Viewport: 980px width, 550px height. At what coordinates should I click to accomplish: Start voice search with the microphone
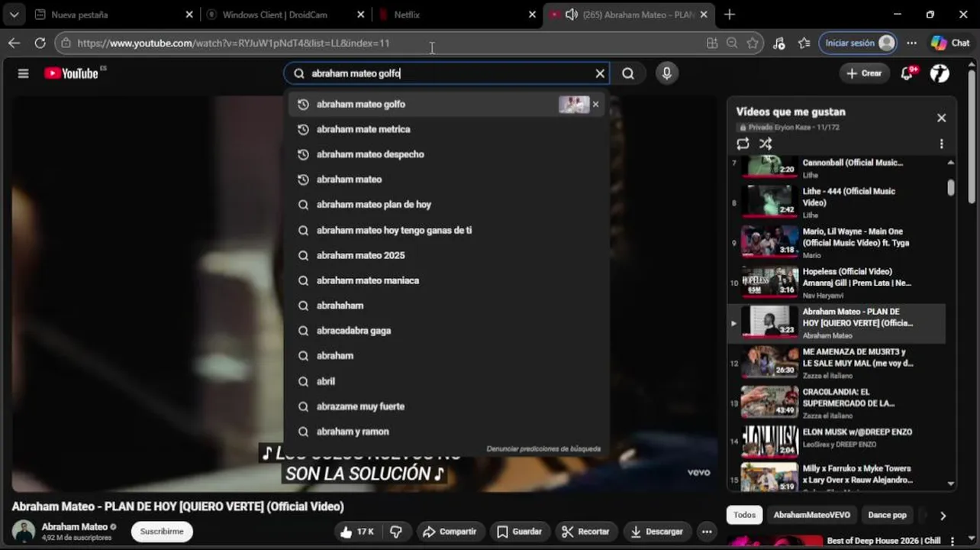point(667,73)
